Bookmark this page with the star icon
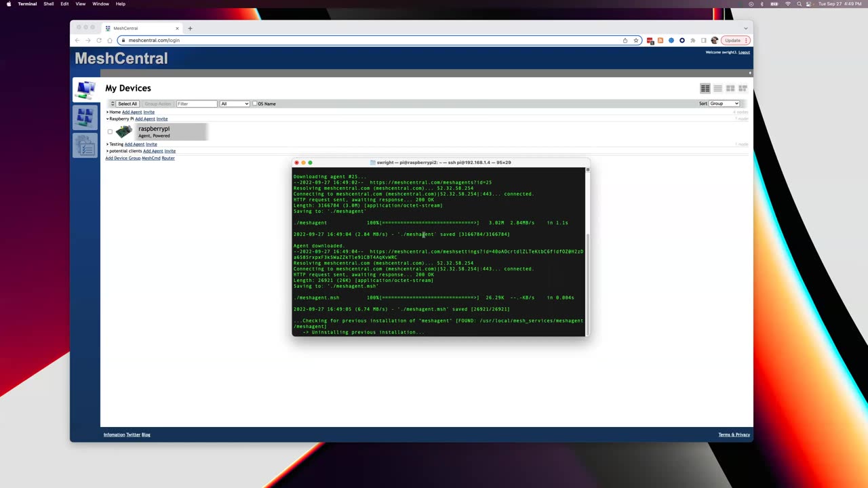868x488 pixels. pos(636,40)
